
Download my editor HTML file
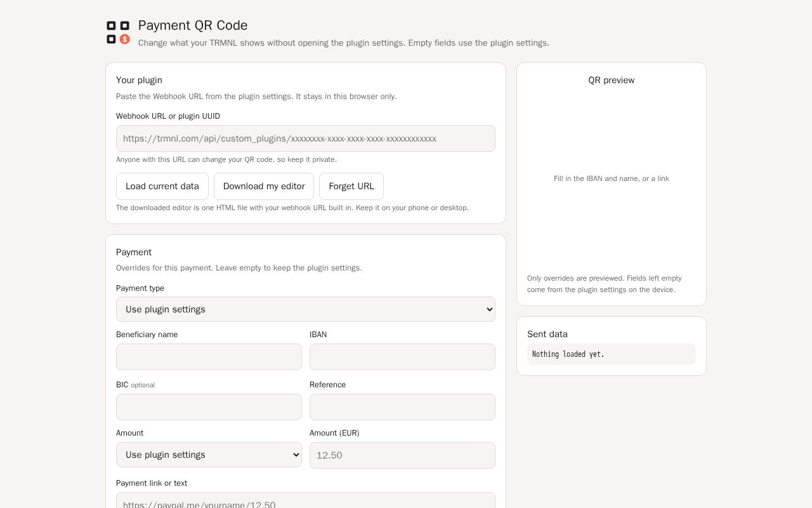coord(264,186)
